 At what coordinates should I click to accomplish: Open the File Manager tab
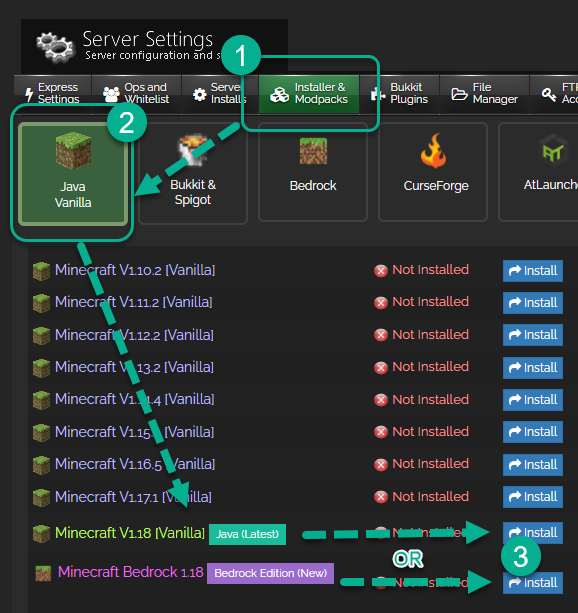(x=485, y=94)
